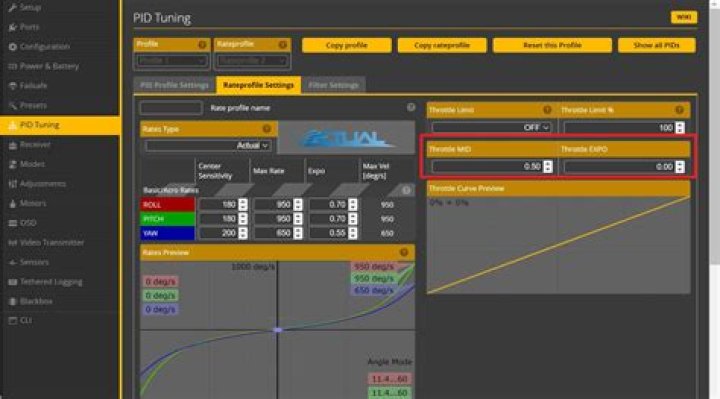Click the OSD icon in sidebar

pyautogui.click(x=12, y=223)
